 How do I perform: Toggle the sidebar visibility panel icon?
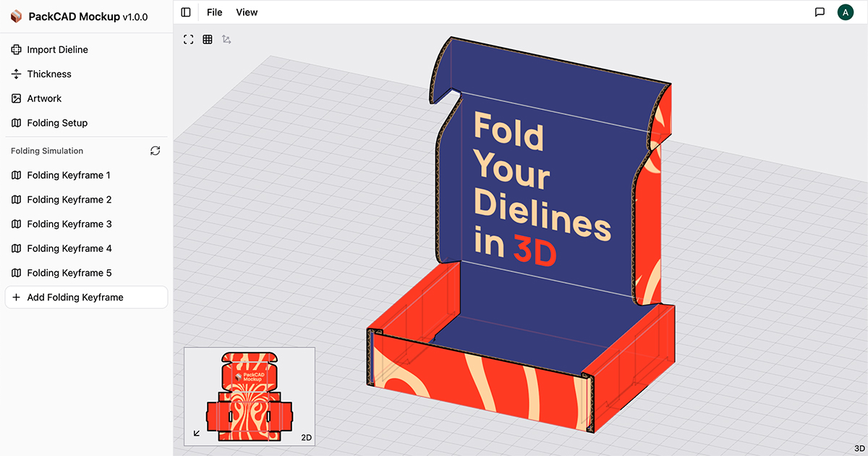[186, 12]
